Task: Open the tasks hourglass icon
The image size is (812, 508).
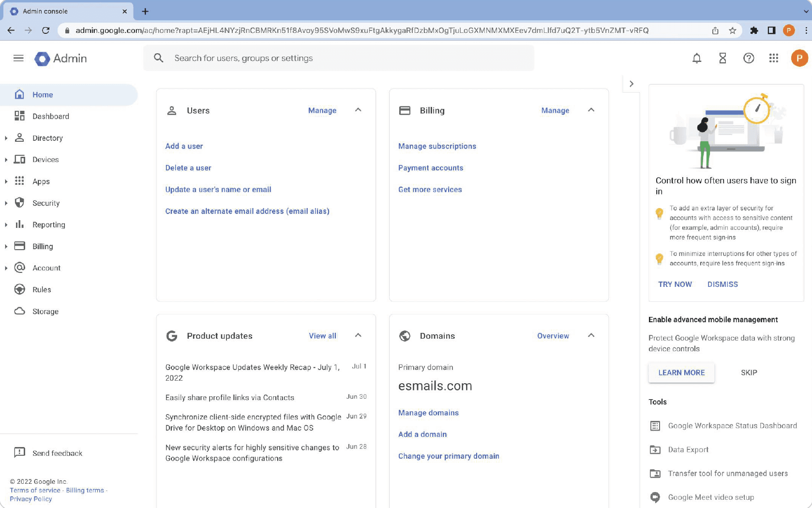Action: 722,59
